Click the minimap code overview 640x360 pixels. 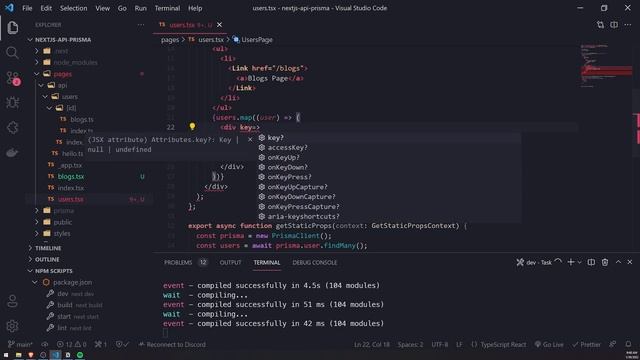pyautogui.click(x=606, y=65)
